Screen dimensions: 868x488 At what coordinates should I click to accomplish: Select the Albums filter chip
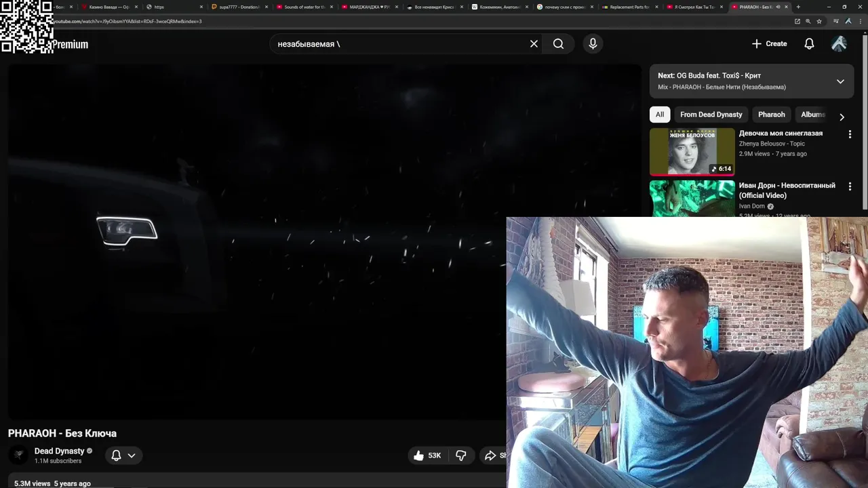812,115
